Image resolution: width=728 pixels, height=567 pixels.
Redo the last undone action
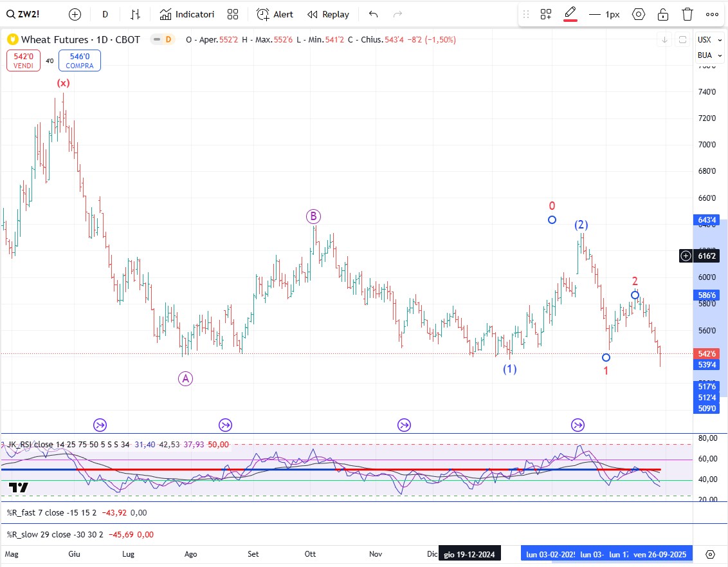click(x=397, y=14)
